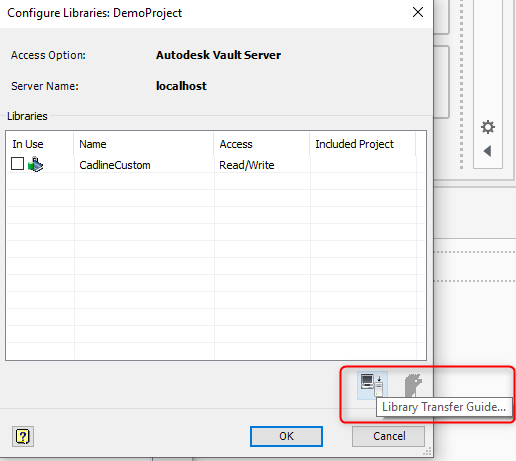This screenshot has width=516, height=461.
Task: Click the Access column header
Action: [x=261, y=144]
